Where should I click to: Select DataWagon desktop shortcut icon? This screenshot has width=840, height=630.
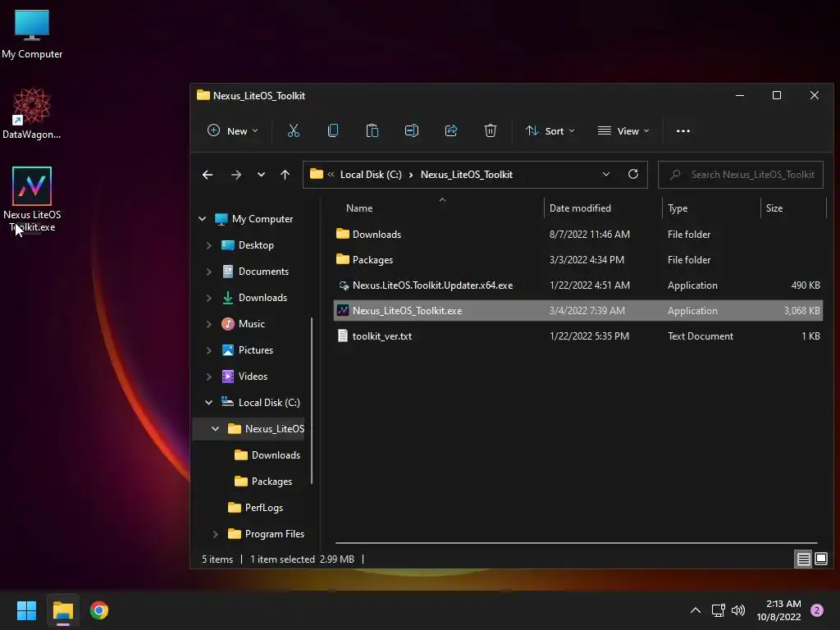32,114
